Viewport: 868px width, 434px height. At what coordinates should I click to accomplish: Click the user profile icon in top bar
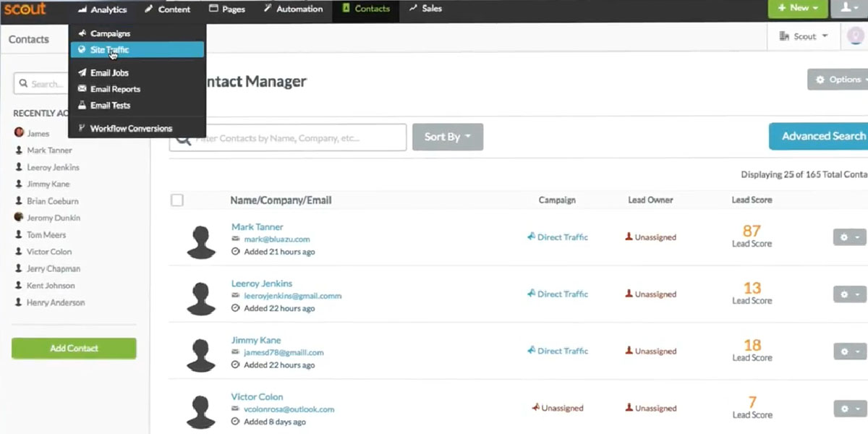tap(848, 9)
